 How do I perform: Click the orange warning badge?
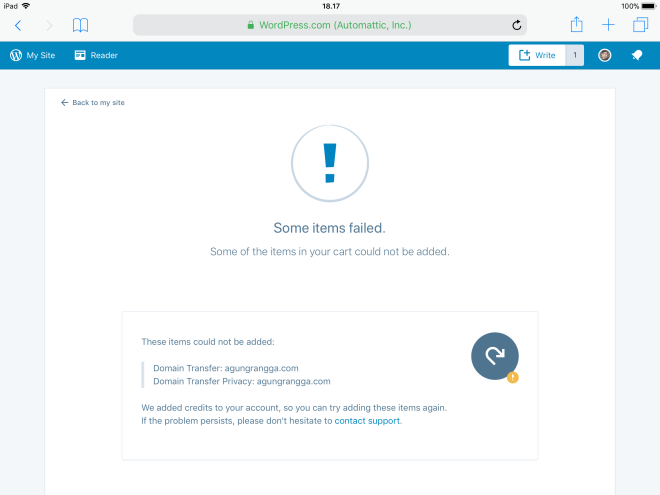point(513,377)
